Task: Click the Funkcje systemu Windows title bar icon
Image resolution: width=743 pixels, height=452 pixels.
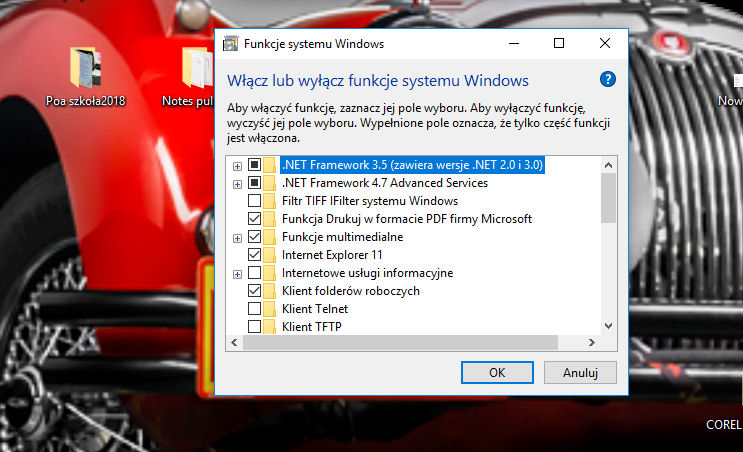Action: point(230,44)
